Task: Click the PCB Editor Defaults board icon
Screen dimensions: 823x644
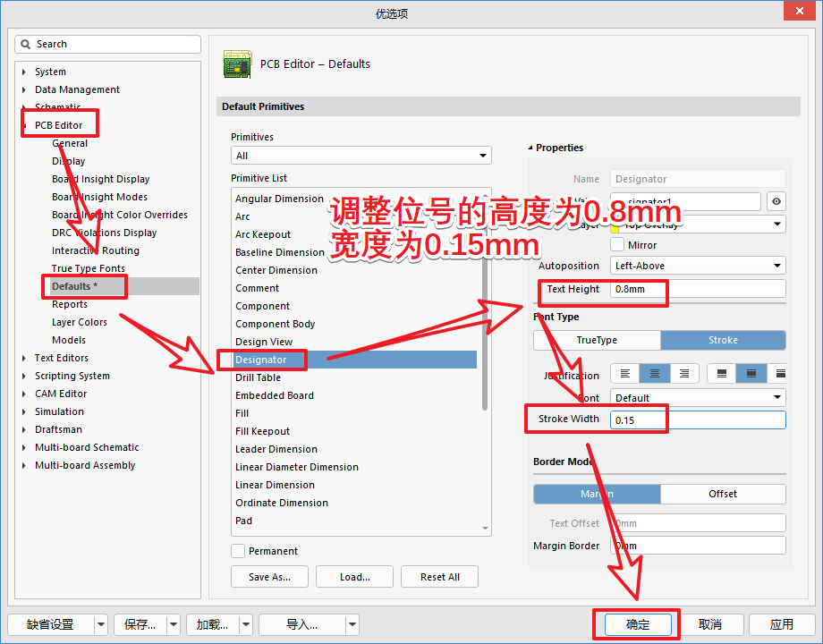Action: (237, 64)
